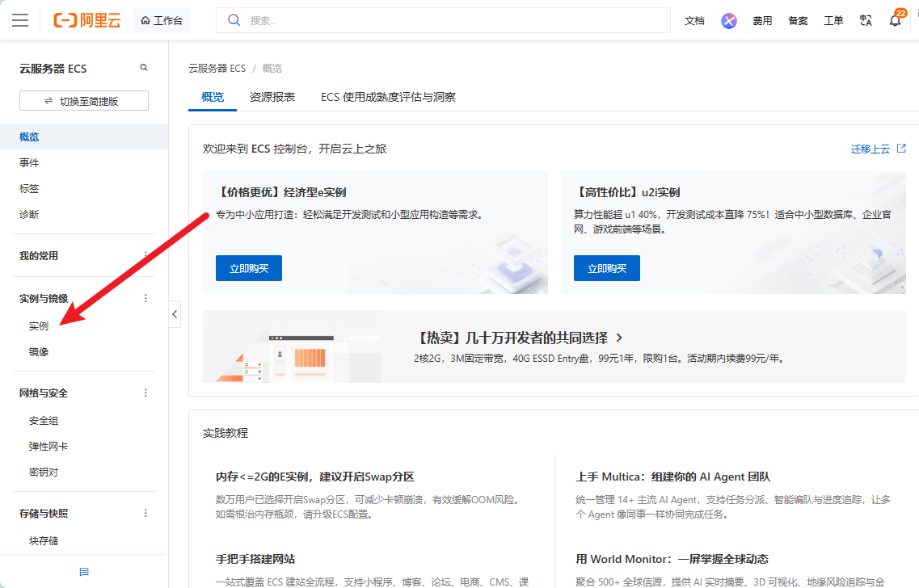Open the 我的常用 more-options dots
Screen dimensions: 919x588
pos(145,255)
